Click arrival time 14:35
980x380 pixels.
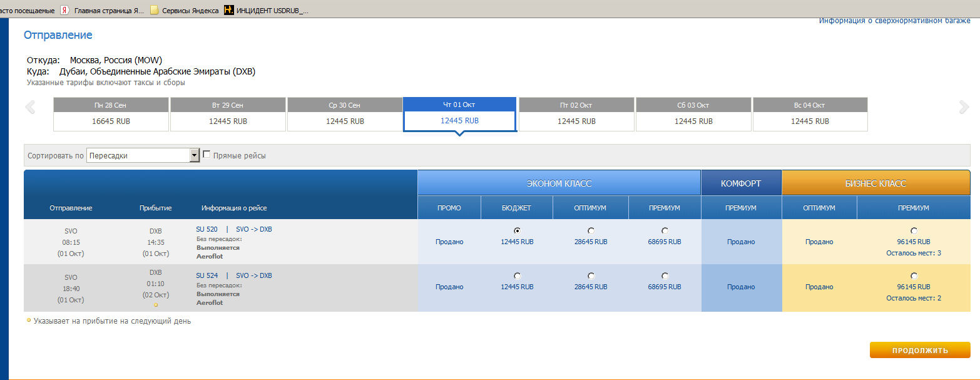click(x=156, y=242)
